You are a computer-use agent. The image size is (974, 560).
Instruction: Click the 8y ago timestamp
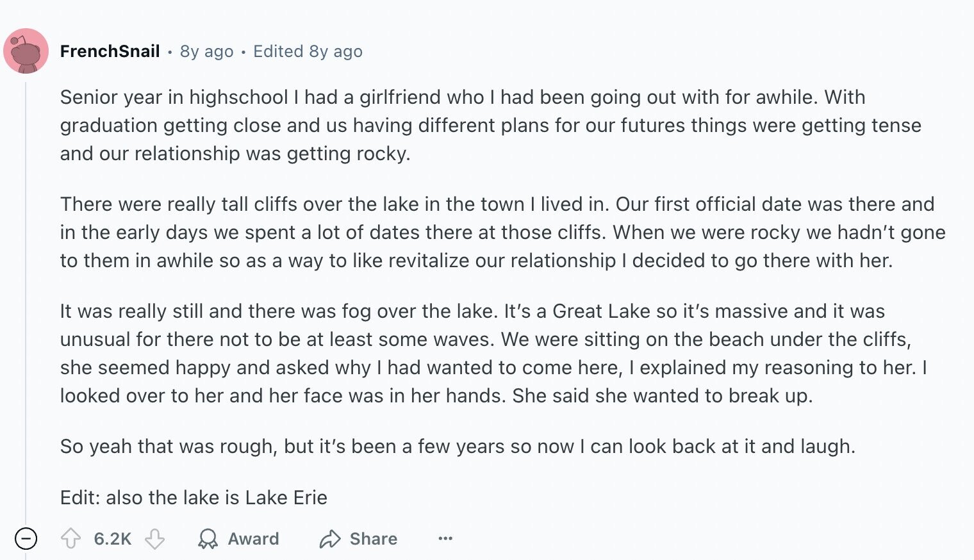click(206, 51)
